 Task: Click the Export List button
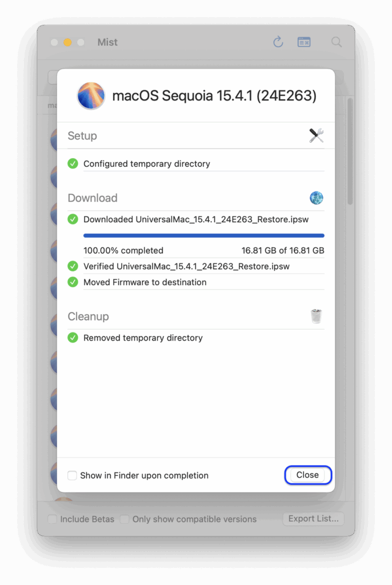click(313, 519)
